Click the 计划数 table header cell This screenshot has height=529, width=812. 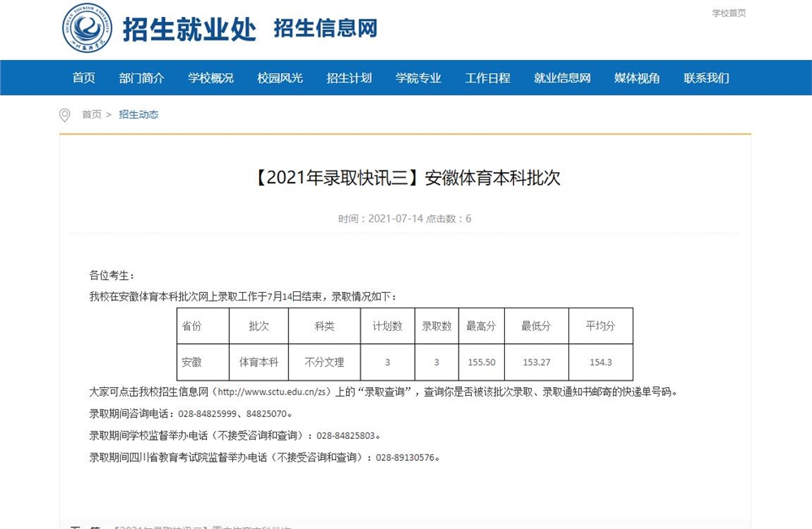tap(388, 326)
